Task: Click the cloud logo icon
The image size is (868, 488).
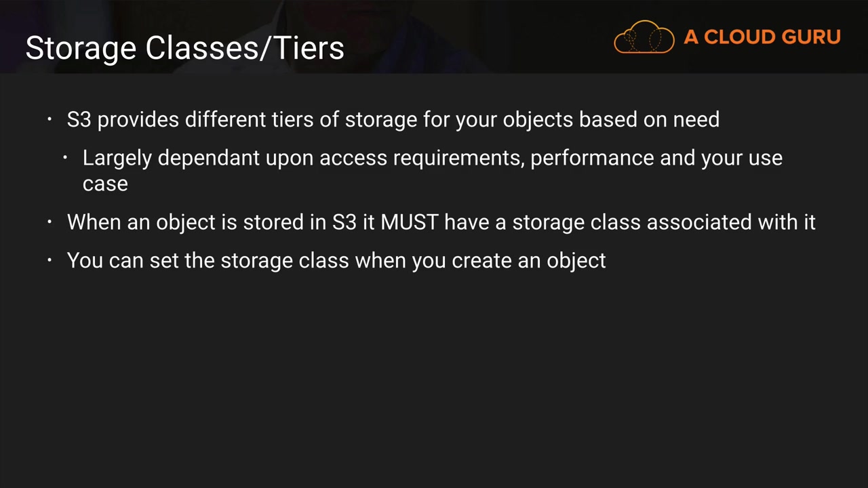Action: (644, 37)
